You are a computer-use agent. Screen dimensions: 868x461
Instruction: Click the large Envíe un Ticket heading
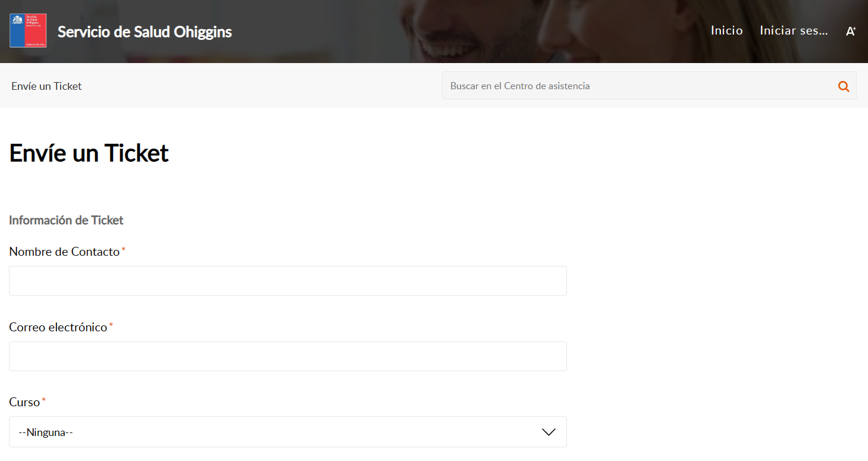pos(89,153)
